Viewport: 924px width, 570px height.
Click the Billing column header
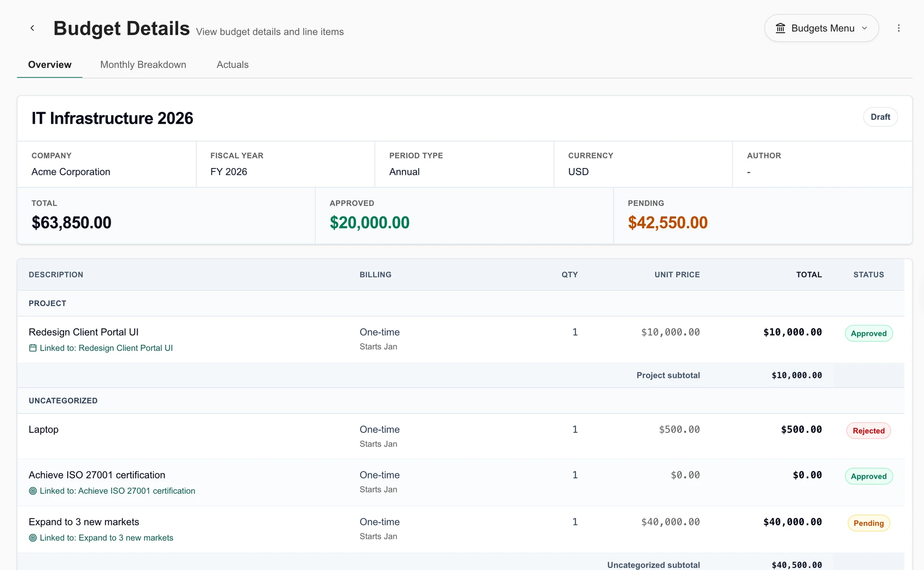[375, 274]
